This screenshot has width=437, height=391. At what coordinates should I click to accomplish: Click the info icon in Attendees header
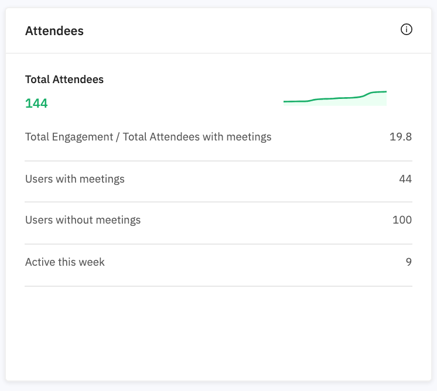tap(406, 30)
